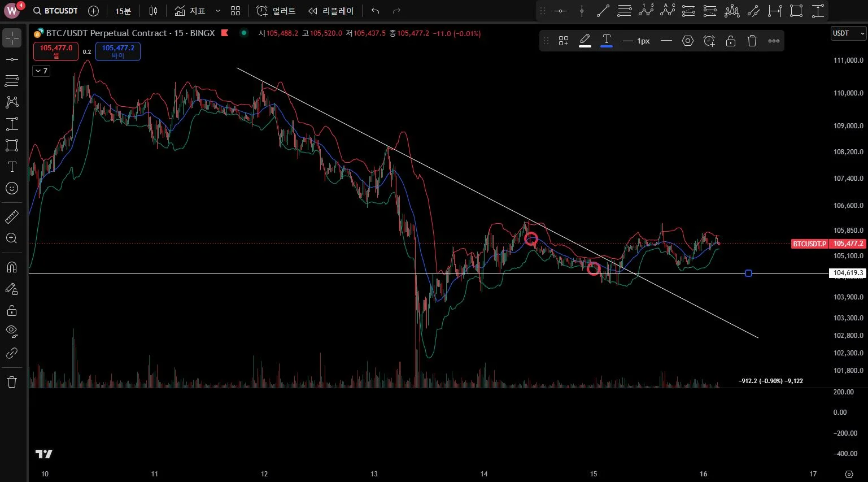The height and width of the screenshot is (482, 868).
Task: Collapse the indicators legend showing 7
Action: (x=41, y=71)
